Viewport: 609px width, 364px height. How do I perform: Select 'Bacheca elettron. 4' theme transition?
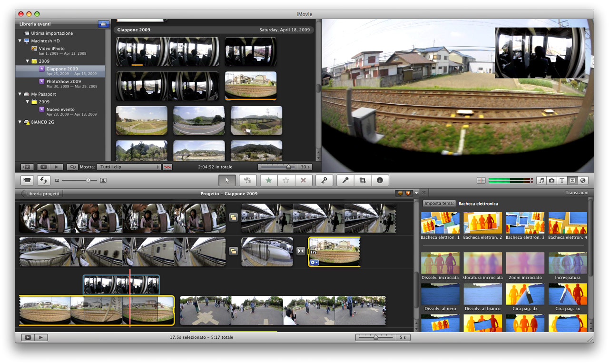[x=568, y=226]
